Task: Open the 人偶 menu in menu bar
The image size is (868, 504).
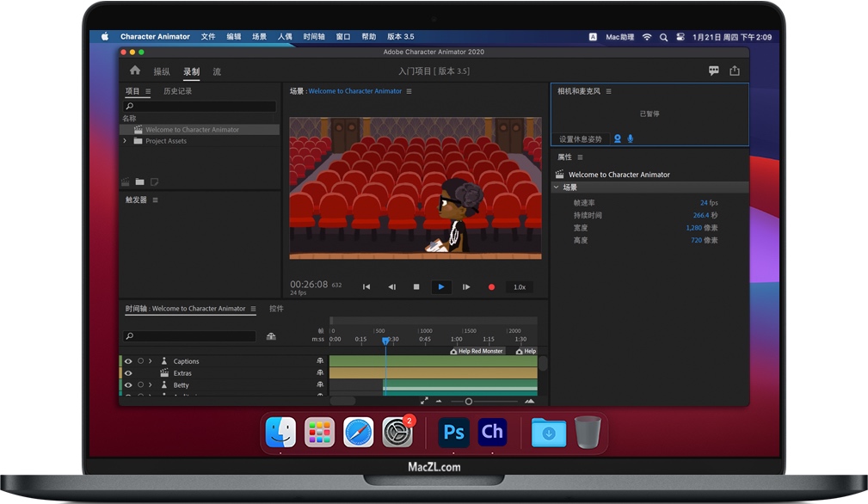Action: (x=284, y=36)
